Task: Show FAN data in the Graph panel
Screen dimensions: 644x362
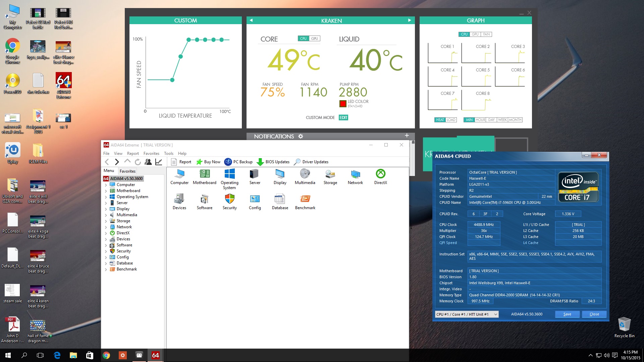Action: (x=486, y=34)
